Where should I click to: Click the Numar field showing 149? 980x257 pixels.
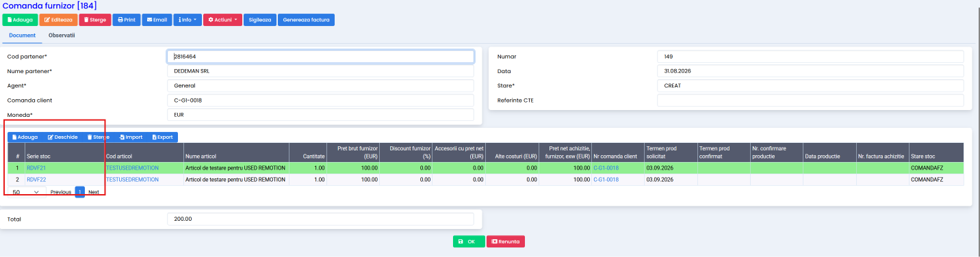tap(810, 57)
